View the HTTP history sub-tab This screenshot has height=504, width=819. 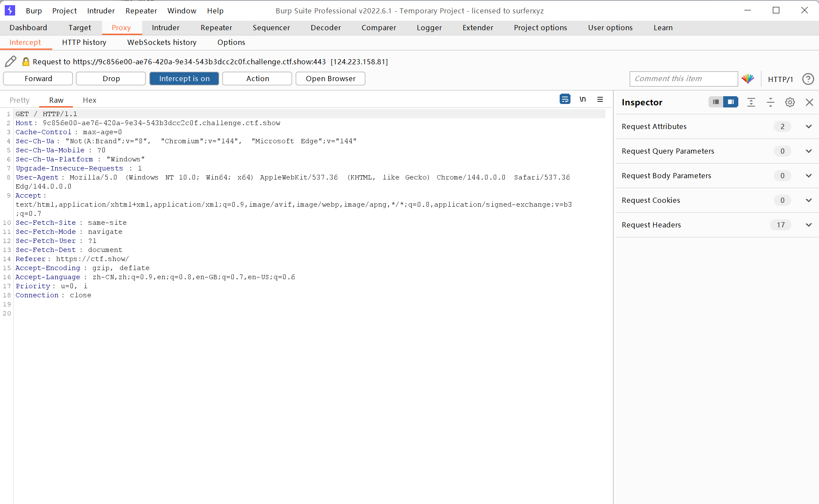point(84,42)
